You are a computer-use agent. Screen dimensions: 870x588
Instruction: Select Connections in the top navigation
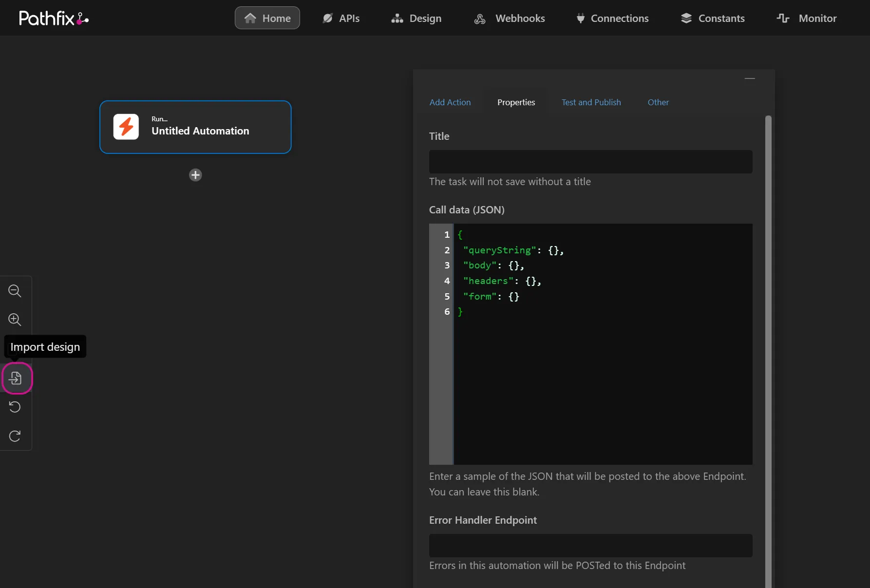coord(612,18)
